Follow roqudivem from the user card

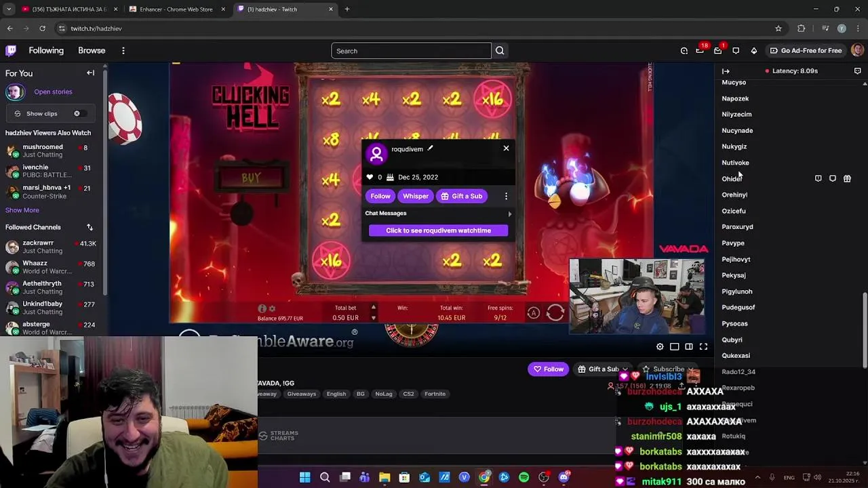[380, 196]
